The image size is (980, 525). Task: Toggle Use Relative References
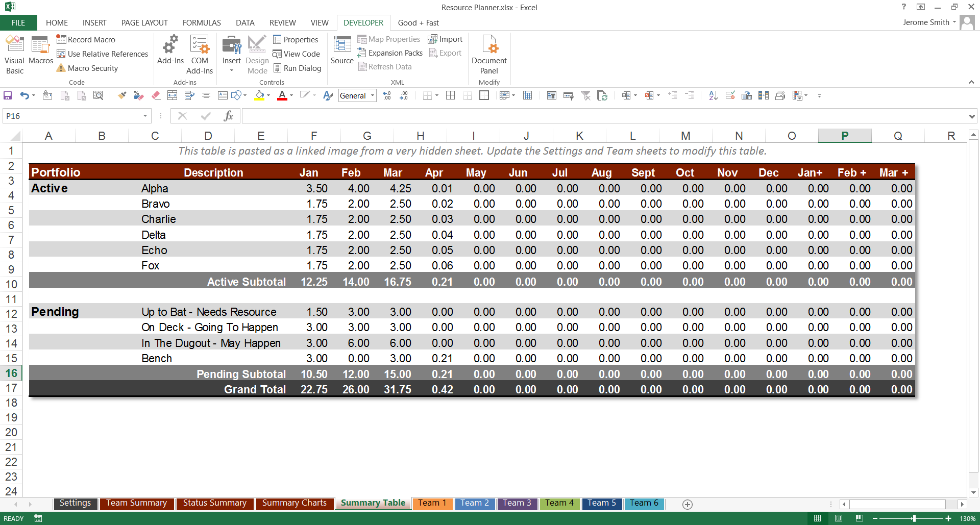102,54
